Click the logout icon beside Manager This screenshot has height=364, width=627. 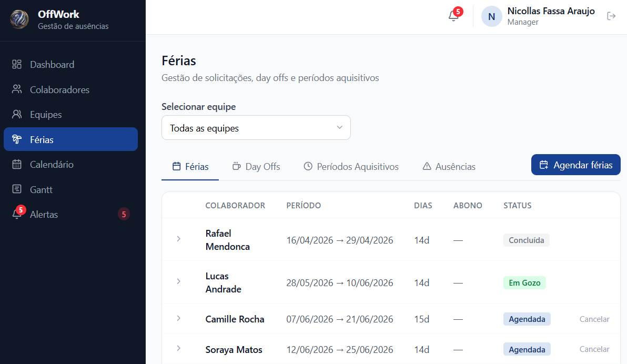coord(611,16)
